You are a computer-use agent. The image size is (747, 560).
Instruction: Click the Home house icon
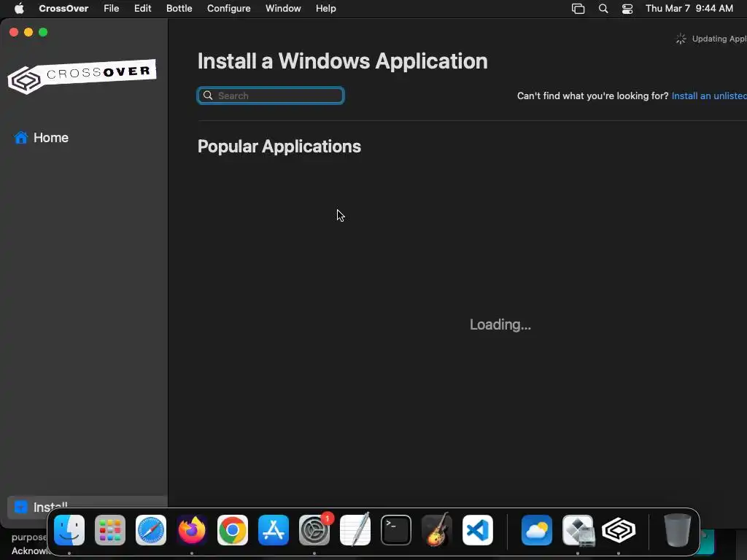(x=21, y=138)
